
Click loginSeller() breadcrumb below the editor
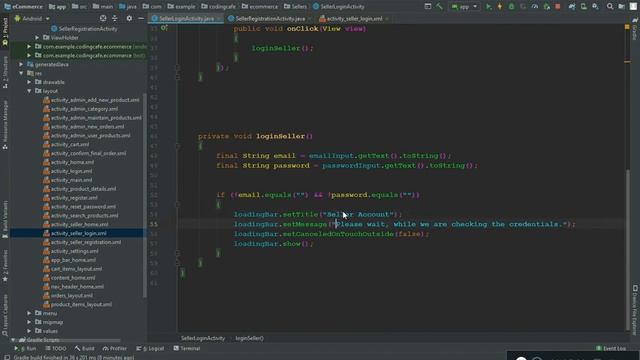coord(249,338)
